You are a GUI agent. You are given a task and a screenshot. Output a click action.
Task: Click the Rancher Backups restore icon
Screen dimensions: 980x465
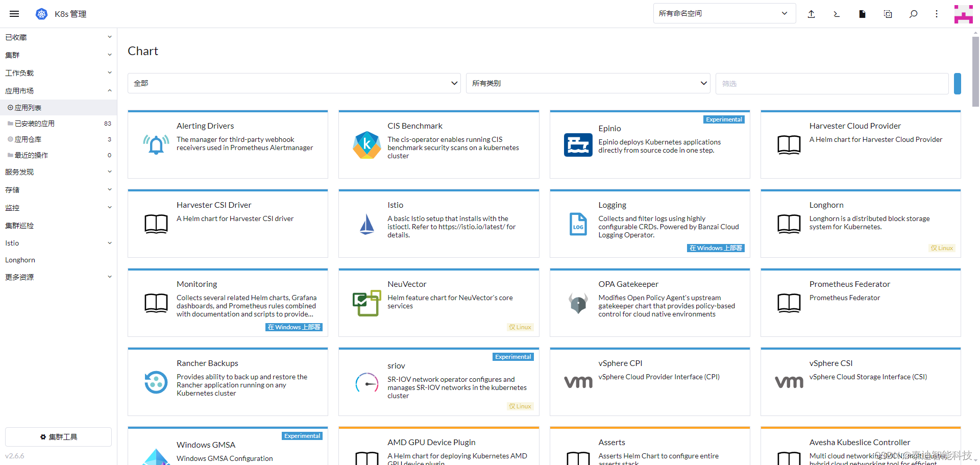click(x=156, y=382)
